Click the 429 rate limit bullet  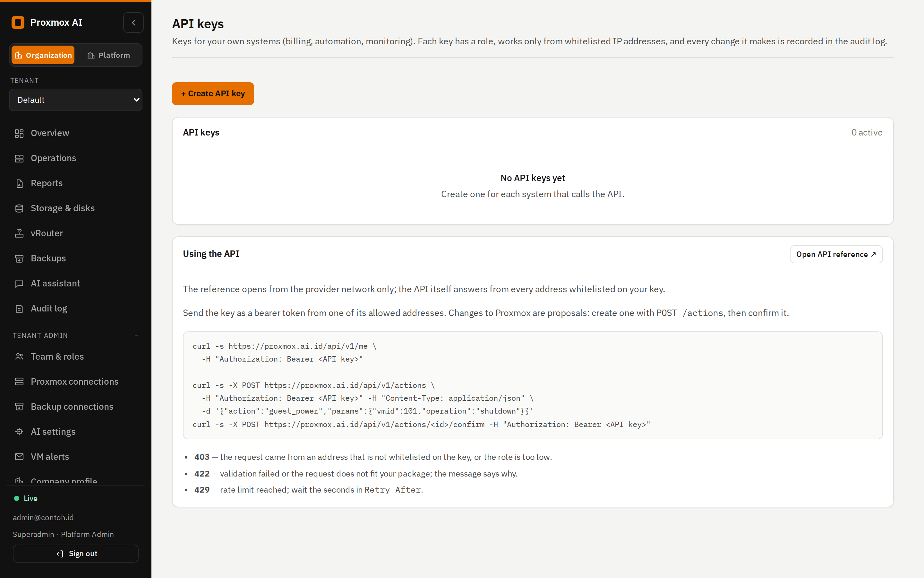[309, 490]
